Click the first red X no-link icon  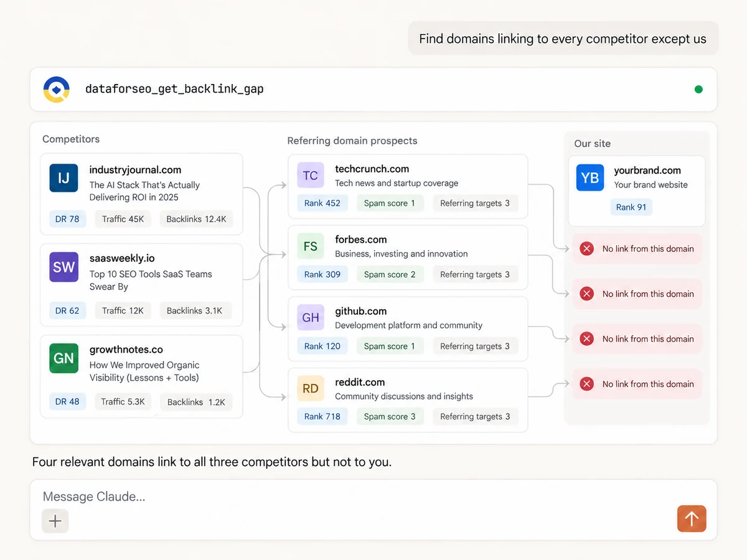tap(586, 249)
